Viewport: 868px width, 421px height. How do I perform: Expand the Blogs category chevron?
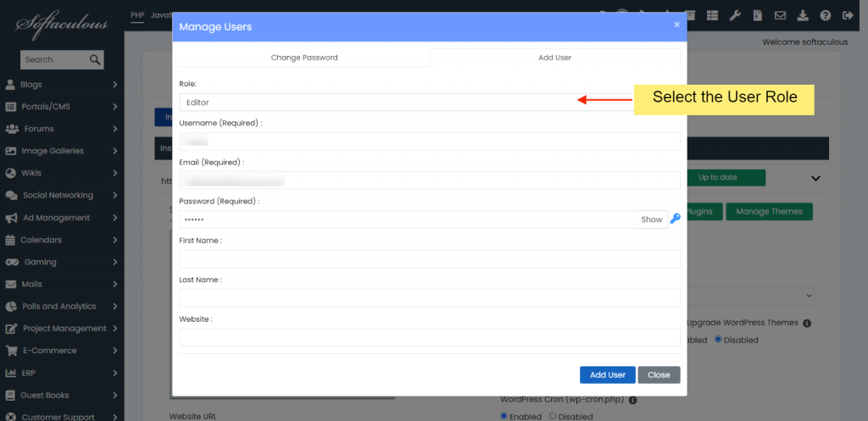114,85
